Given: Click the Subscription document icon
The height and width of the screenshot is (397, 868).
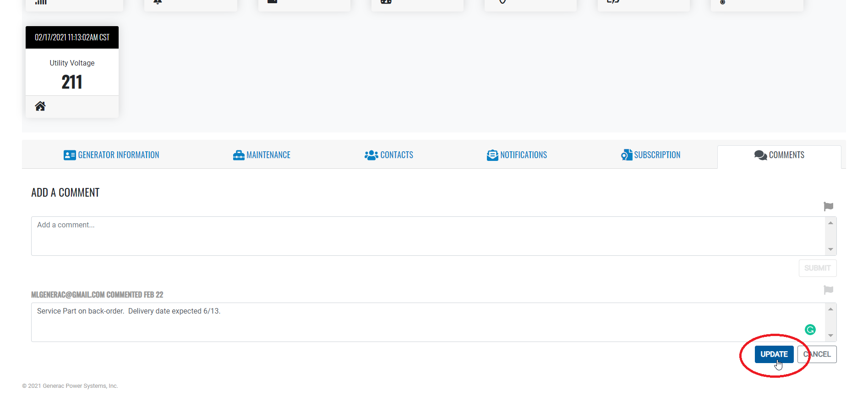Looking at the screenshot, I should coord(627,155).
